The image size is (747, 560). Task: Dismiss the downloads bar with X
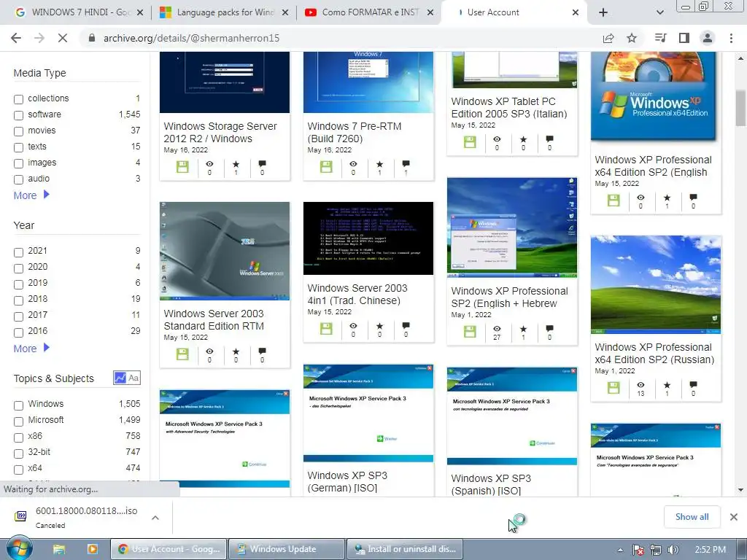pyautogui.click(x=734, y=517)
